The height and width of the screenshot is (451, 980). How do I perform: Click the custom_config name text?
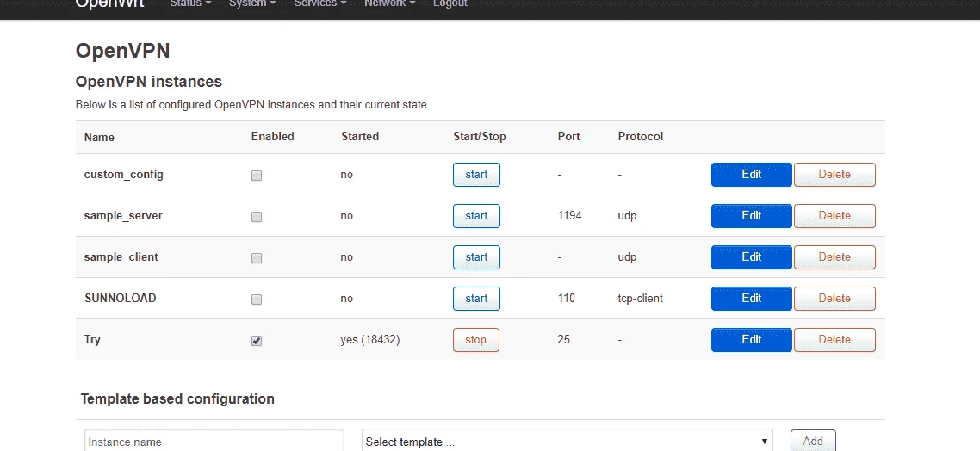pyautogui.click(x=124, y=175)
